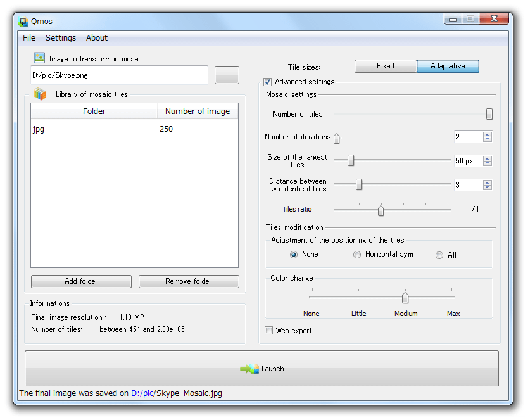The height and width of the screenshot is (420, 528).
Task: Click the Distance between identical tiles slider
Action: coord(359,184)
